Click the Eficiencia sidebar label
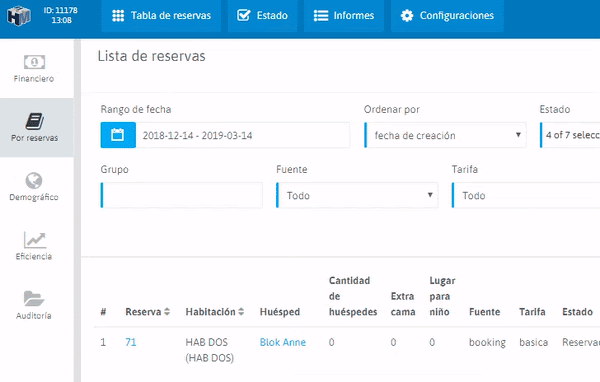Image resolution: width=600 pixels, height=382 pixels. (34, 256)
